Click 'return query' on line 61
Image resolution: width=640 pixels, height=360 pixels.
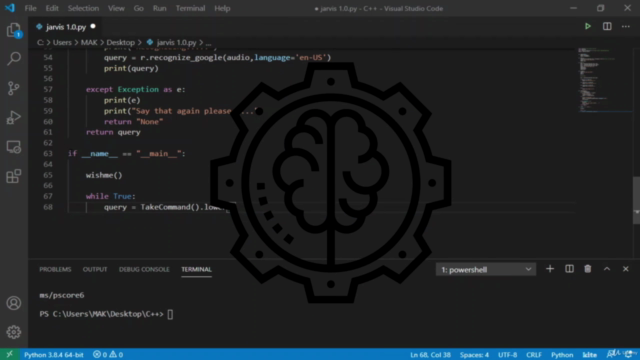tap(113, 132)
